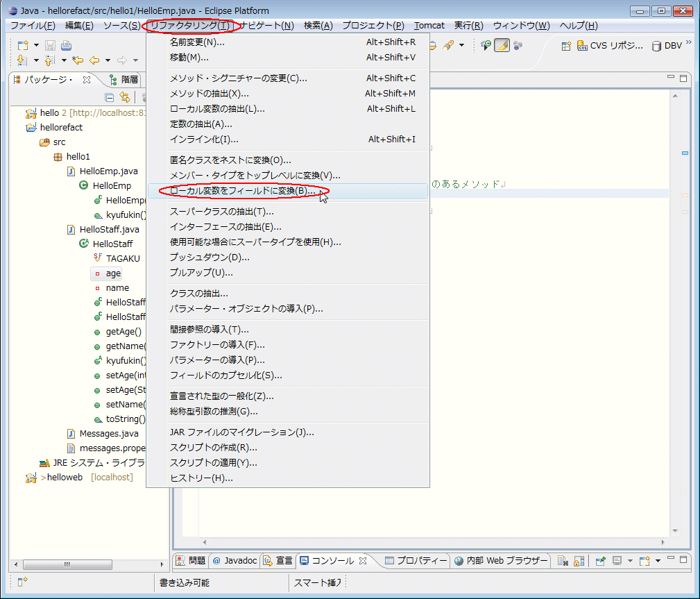Viewport: 700px width, 599px height.
Task: Click the Open Perspective icon
Action: coord(566,46)
